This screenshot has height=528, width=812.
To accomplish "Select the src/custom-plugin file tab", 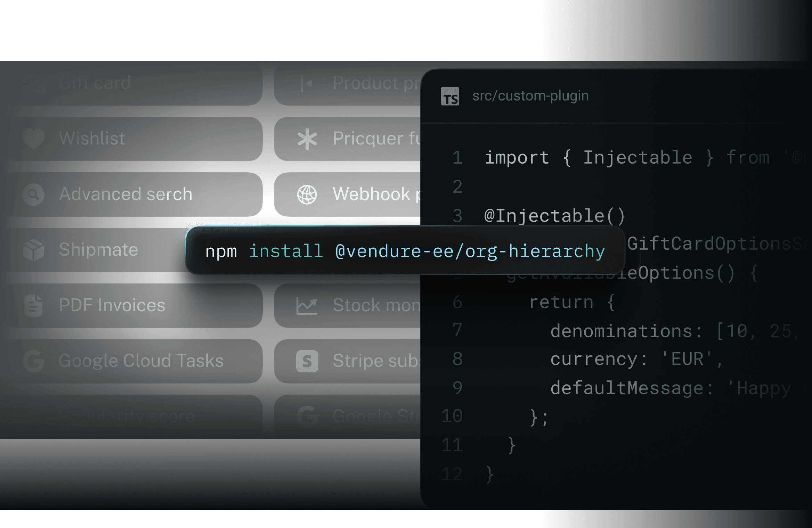I will pos(530,96).
